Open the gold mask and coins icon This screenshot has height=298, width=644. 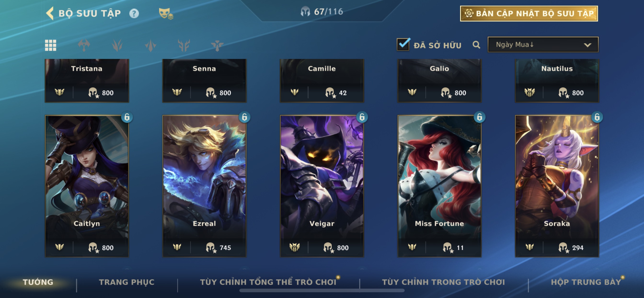click(166, 13)
